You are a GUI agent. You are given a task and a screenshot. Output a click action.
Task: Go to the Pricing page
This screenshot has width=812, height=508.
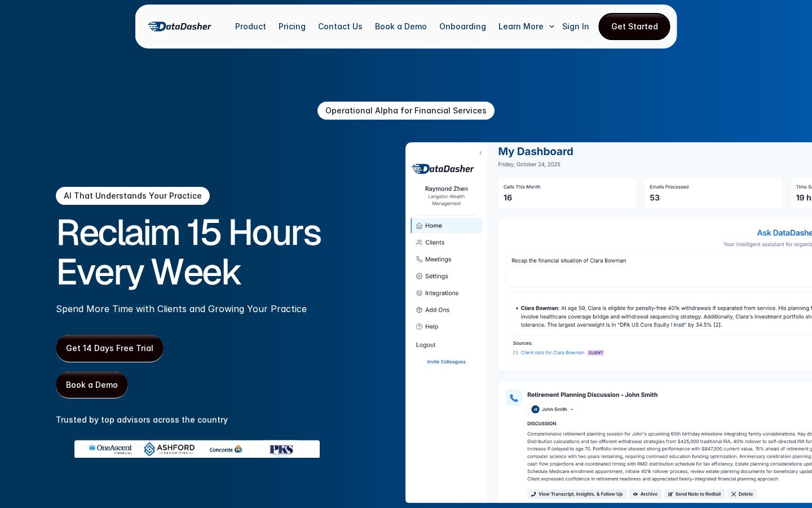pos(292,27)
